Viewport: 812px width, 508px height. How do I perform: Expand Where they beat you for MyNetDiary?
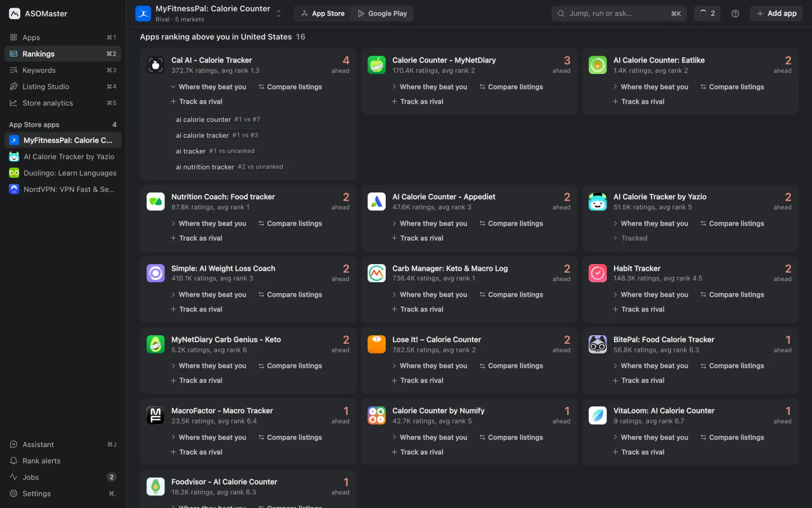pos(429,87)
